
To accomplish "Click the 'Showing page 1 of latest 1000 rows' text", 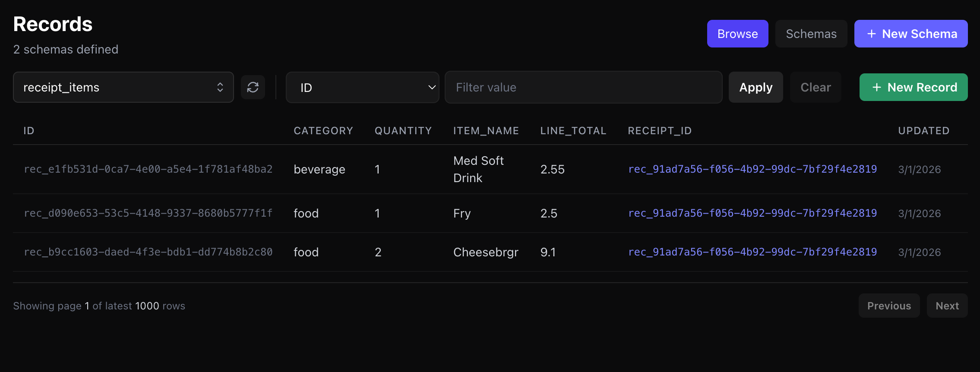I will (99, 306).
